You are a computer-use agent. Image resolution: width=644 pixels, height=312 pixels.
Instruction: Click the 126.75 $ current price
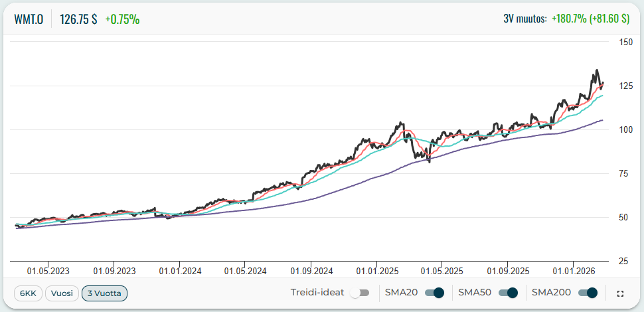pyautogui.click(x=78, y=19)
